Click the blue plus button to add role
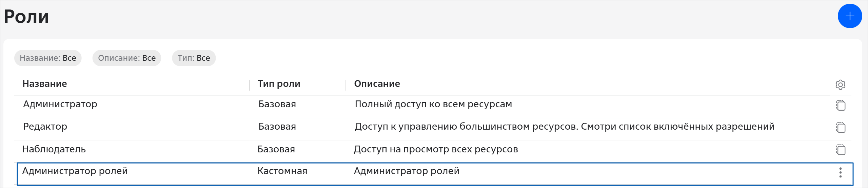Image resolution: width=868 pixels, height=188 pixels. (850, 16)
